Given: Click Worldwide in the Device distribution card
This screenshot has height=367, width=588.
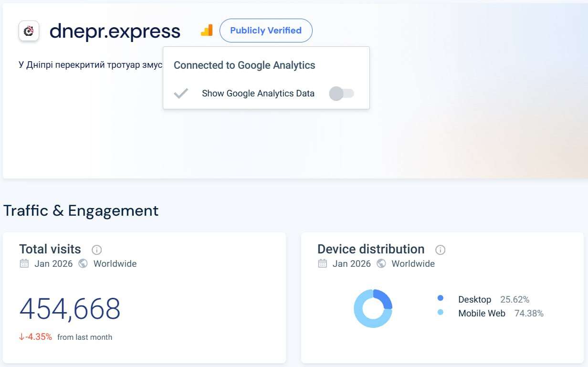Looking at the screenshot, I should pos(413,264).
